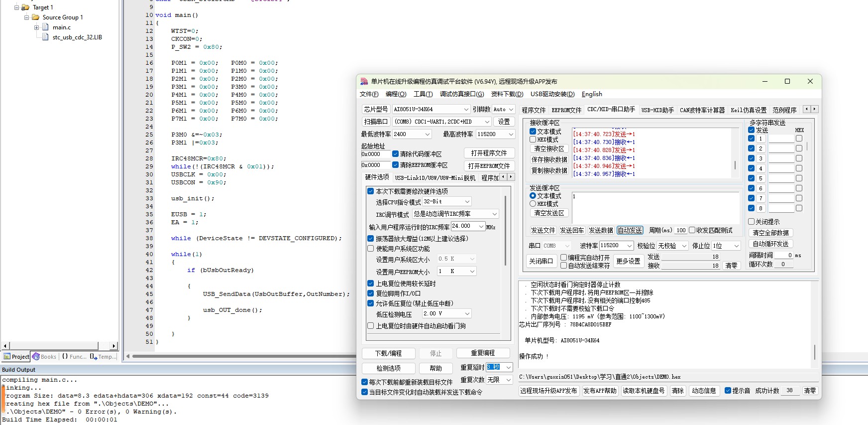The height and width of the screenshot is (425, 868).
Task: Toggle 提示音 checkbox
Action: (728, 391)
